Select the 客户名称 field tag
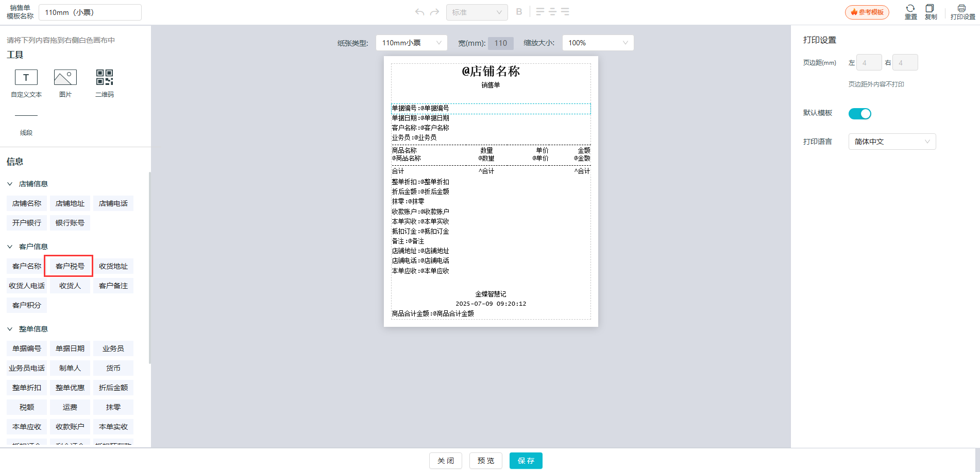The width and height of the screenshot is (980, 472). point(27,266)
